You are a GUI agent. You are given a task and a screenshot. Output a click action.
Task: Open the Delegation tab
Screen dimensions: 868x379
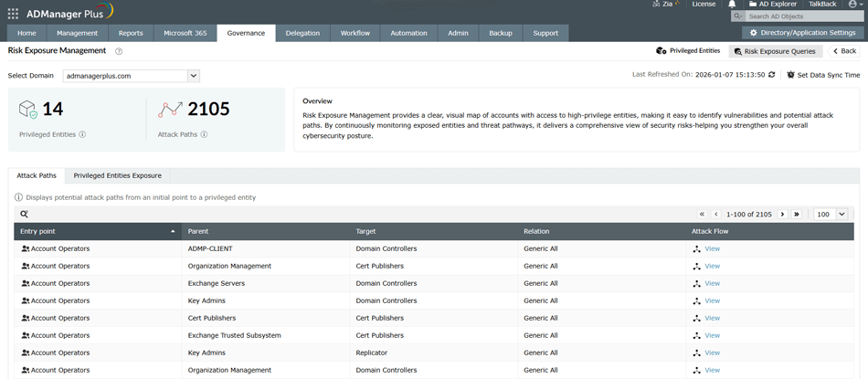[302, 33]
